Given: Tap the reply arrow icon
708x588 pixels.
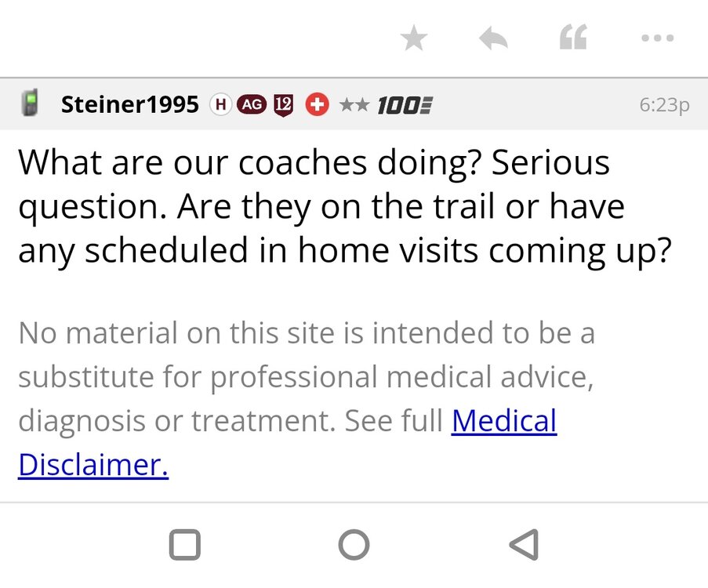Looking at the screenshot, I should pos(492,37).
